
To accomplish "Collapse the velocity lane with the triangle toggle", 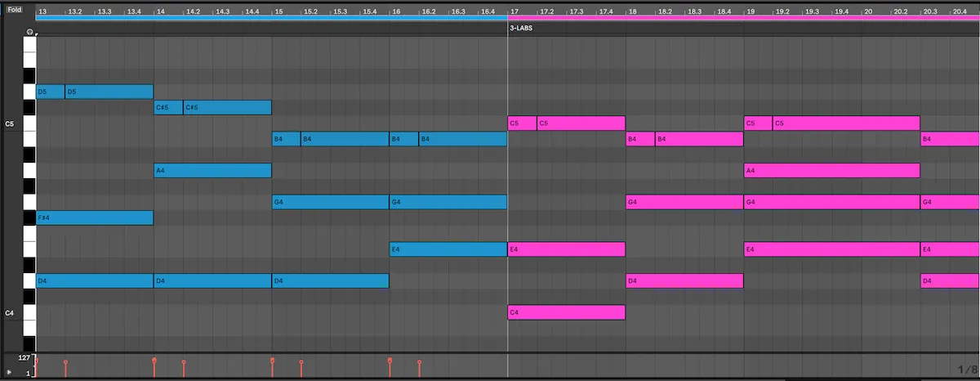I will (10, 372).
